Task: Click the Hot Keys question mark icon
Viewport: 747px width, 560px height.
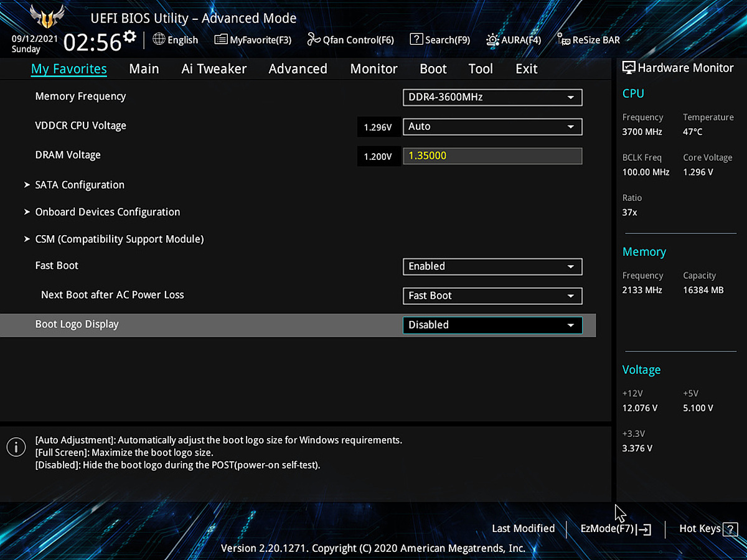Action: 730,529
